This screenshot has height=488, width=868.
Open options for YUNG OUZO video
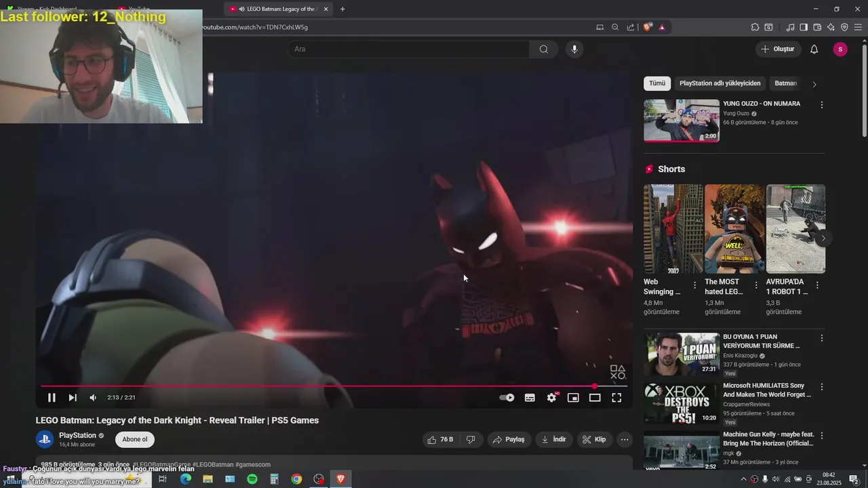[822, 105]
